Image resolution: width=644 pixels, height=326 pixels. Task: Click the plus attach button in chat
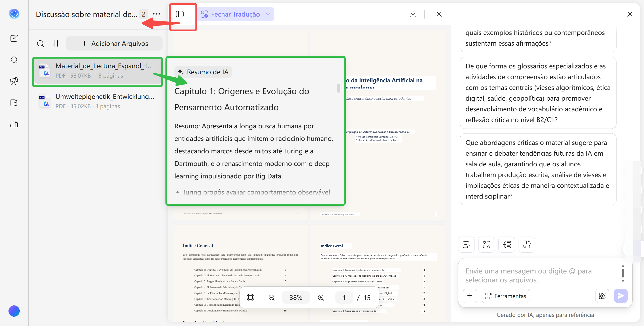[470, 296]
